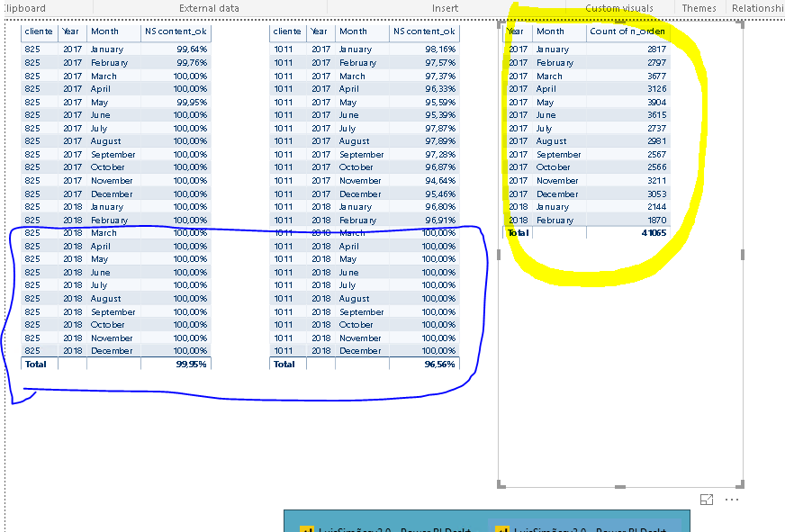Select the 95,59% value for May 2017

(440, 102)
